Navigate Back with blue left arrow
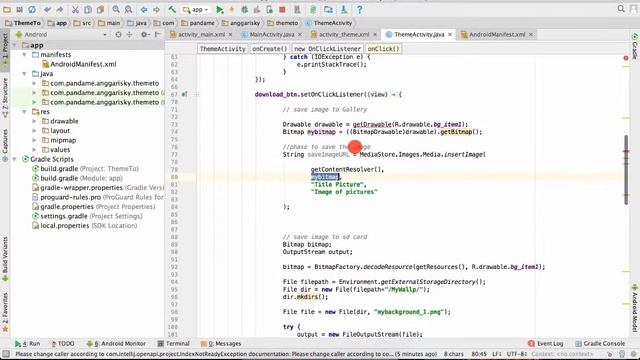 (x=144, y=9)
